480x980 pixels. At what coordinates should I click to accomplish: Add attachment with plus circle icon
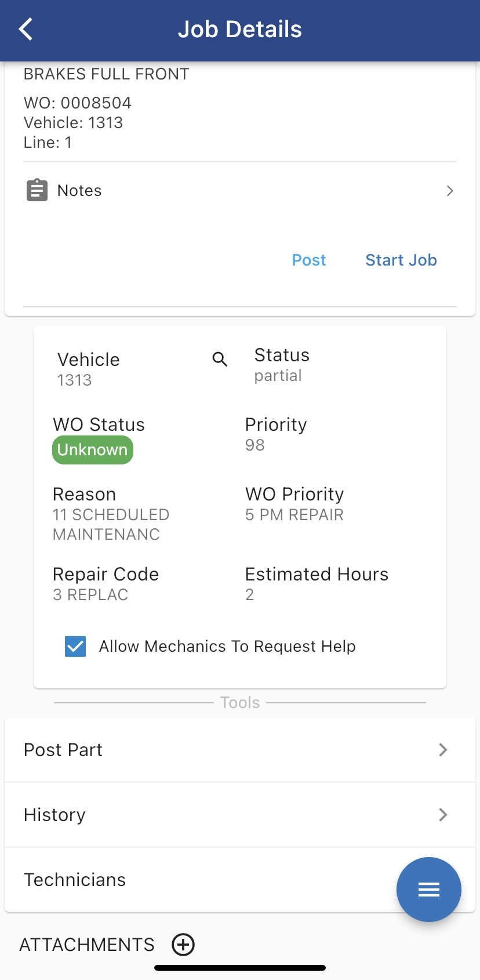click(x=183, y=945)
